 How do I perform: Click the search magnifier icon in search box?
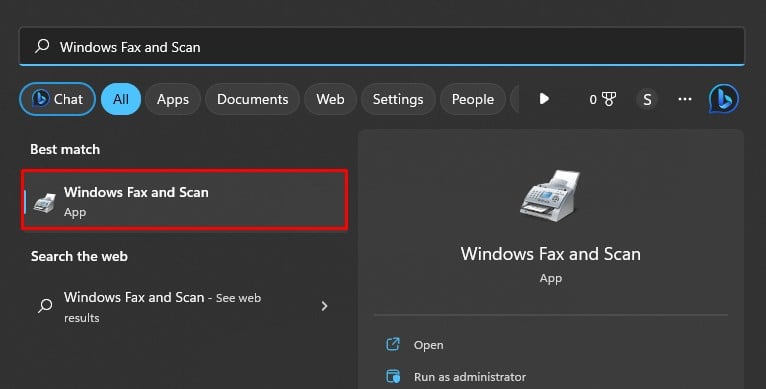(43, 46)
